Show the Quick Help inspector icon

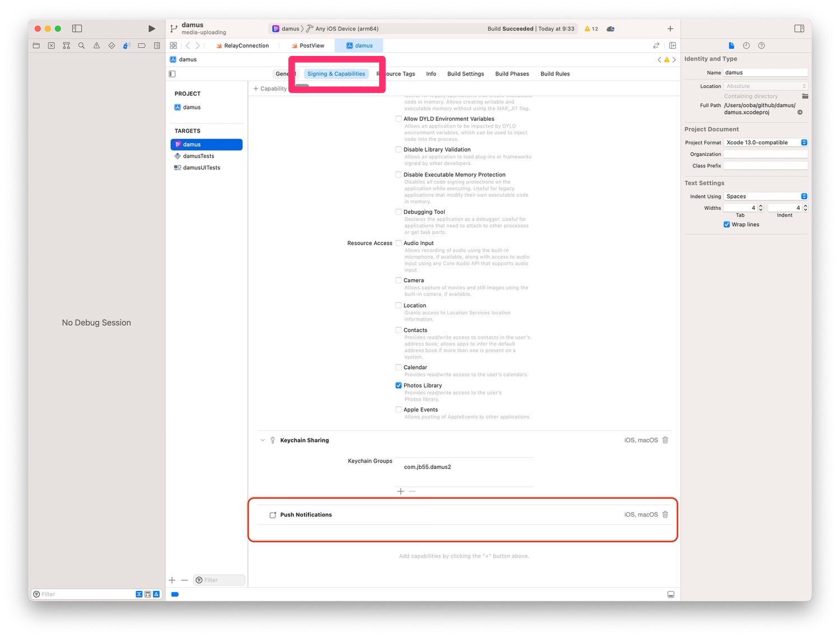pos(762,46)
